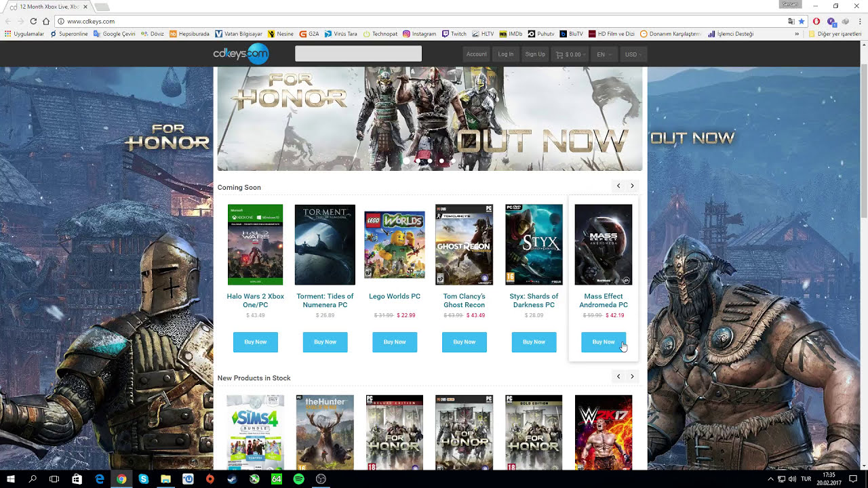Open the EN language dropdown

tap(604, 54)
